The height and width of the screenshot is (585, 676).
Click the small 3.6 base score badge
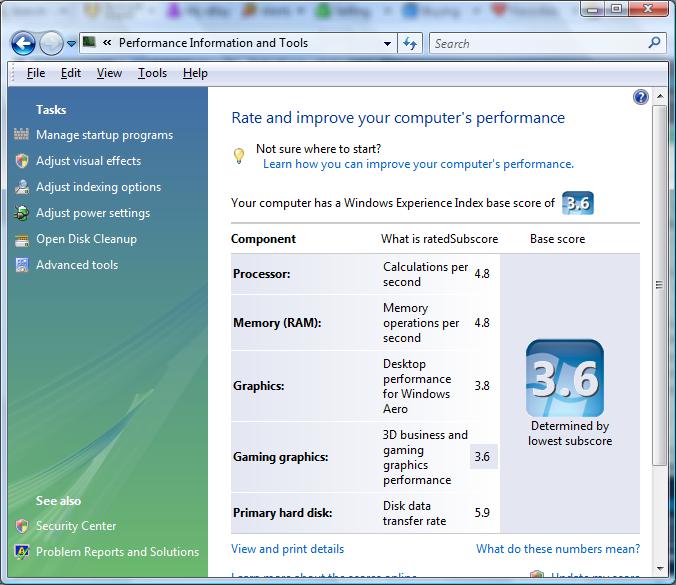pyautogui.click(x=578, y=203)
